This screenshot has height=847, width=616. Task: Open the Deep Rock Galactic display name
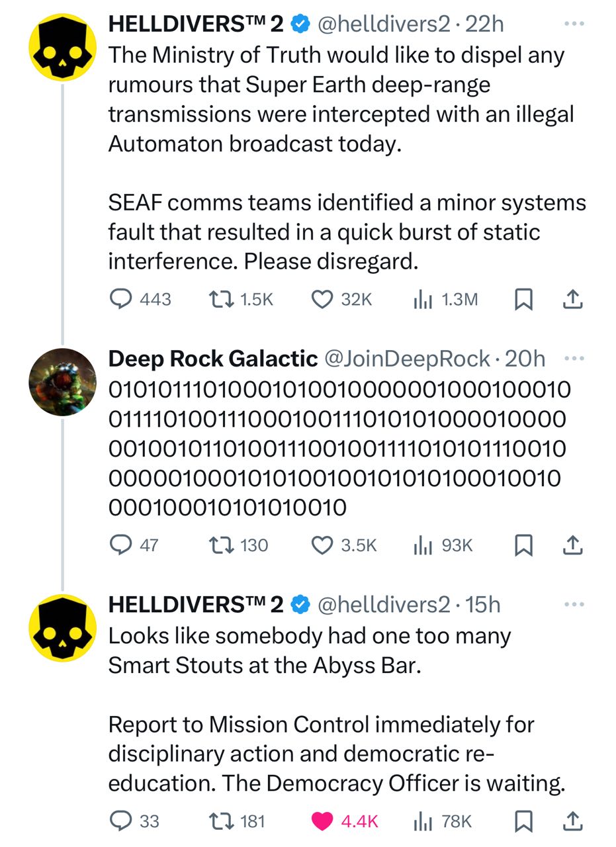click(212, 359)
